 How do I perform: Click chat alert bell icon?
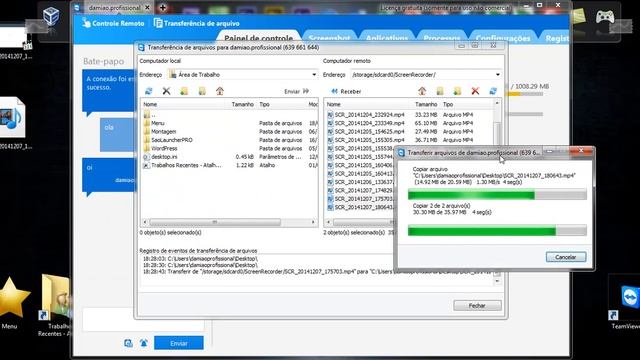[x=144, y=343]
